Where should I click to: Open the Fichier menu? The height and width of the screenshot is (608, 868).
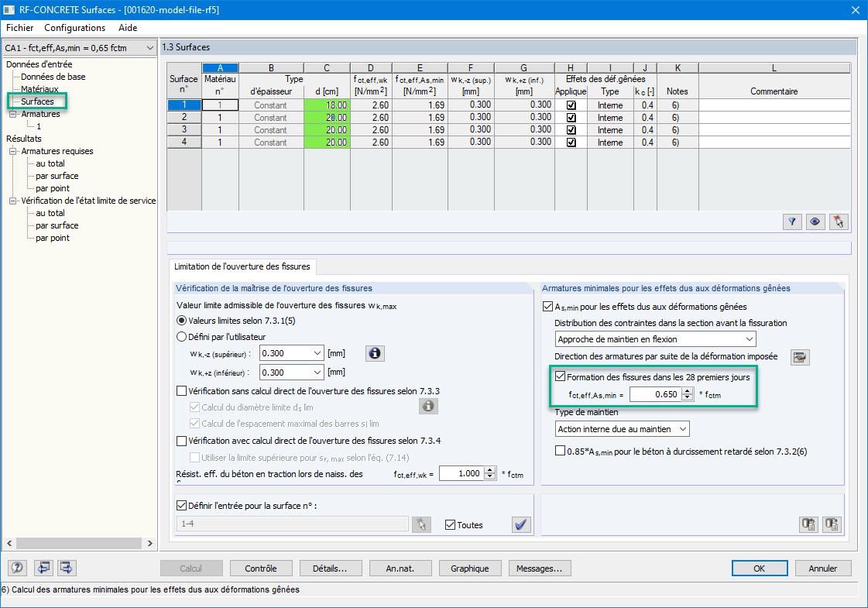19,28
